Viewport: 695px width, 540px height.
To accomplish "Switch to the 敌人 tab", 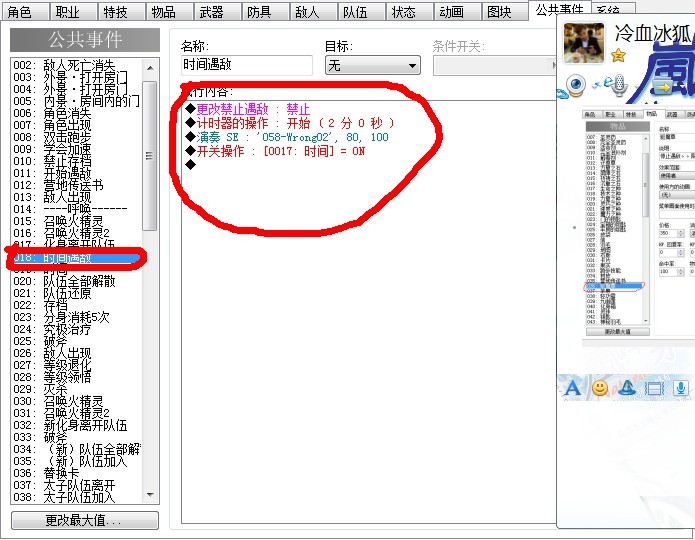I will [313, 12].
